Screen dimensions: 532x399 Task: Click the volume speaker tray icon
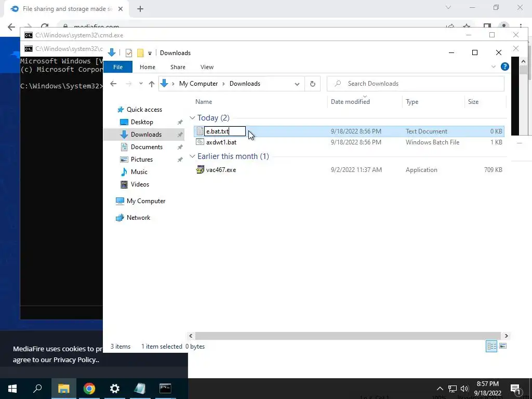464,389
